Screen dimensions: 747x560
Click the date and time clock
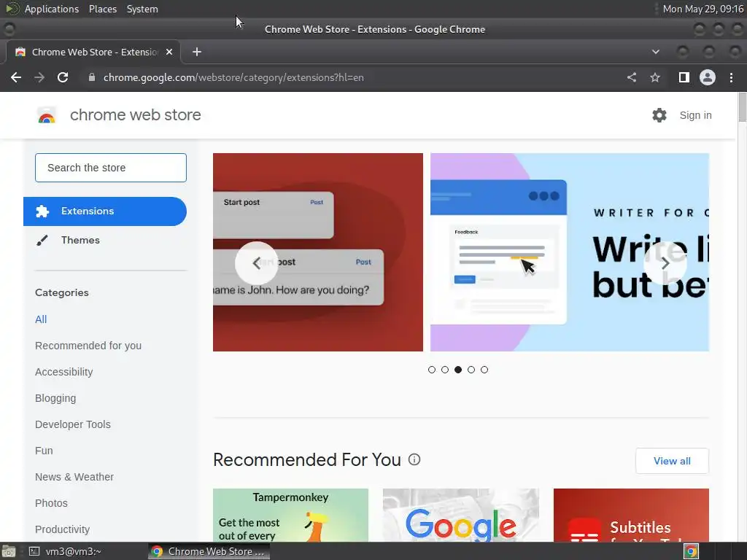point(703,9)
